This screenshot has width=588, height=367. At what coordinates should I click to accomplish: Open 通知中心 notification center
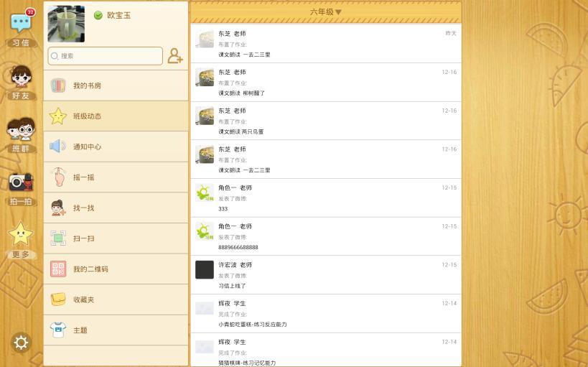click(x=116, y=147)
